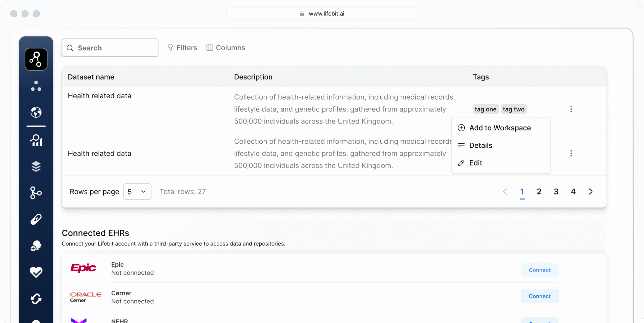The height and width of the screenshot is (323, 644).
Task: Go to previous page with left chevron
Action: point(505,191)
